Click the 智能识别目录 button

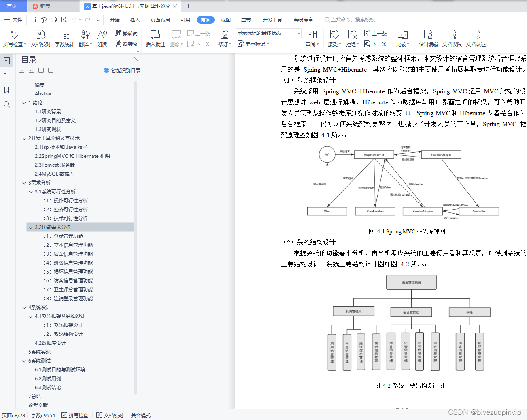click(x=122, y=70)
